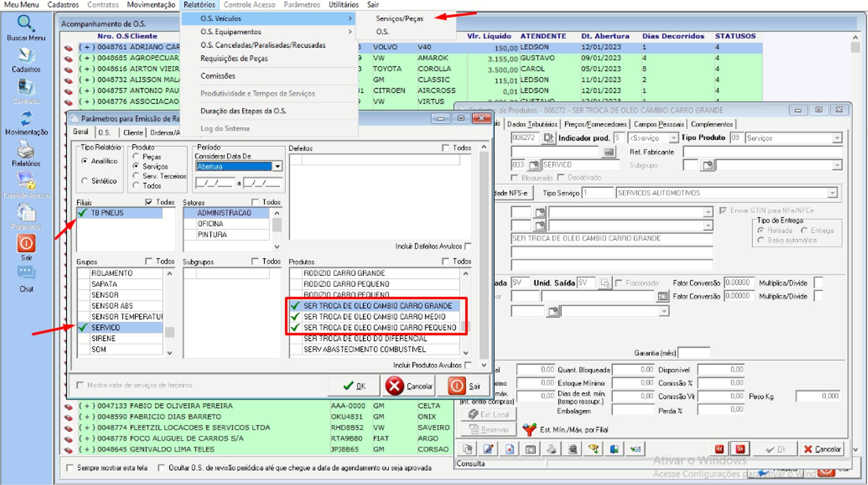868x485 pixels.
Task: Enable Sempre mostrar esta tela checkbox
Action: coord(70,468)
